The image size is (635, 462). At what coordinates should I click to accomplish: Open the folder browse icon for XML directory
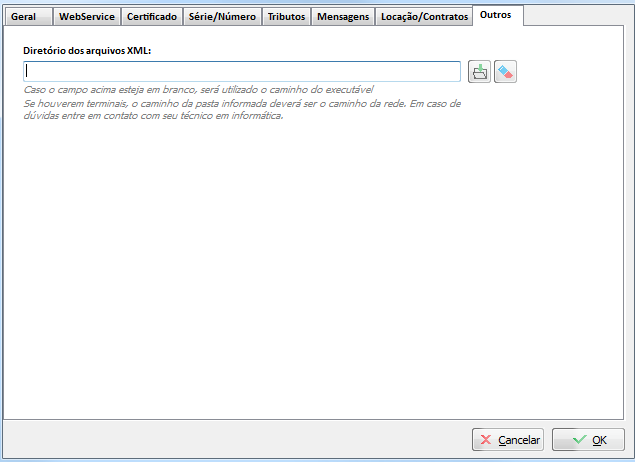[x=479, y=72]
